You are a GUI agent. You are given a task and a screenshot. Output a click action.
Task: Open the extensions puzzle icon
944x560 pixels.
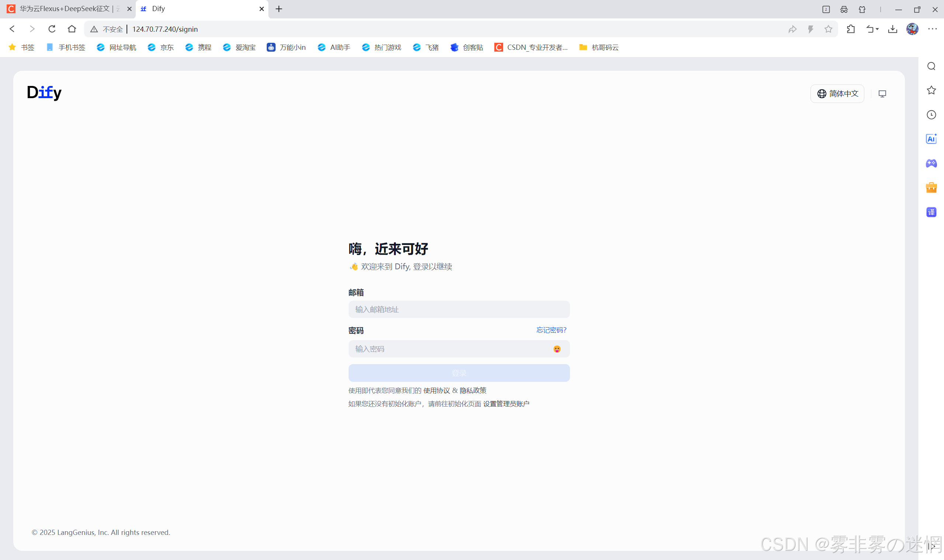pos(851,29)
